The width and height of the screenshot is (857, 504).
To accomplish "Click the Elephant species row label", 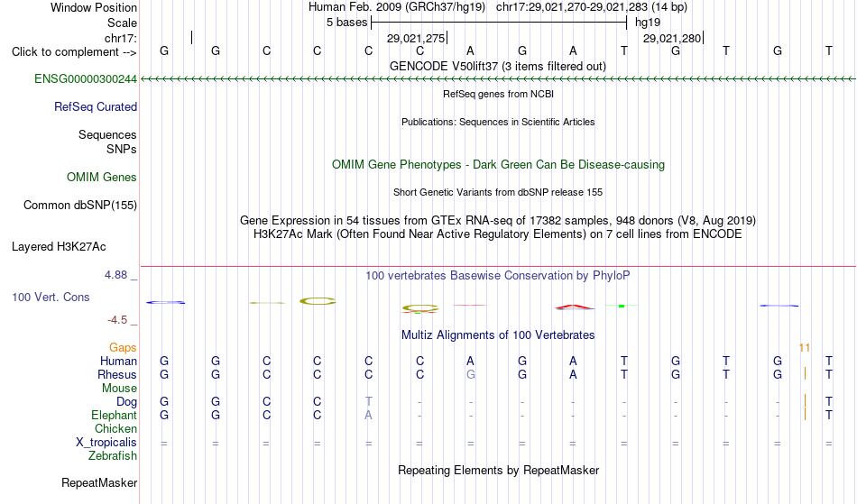I will coord(114,416).
